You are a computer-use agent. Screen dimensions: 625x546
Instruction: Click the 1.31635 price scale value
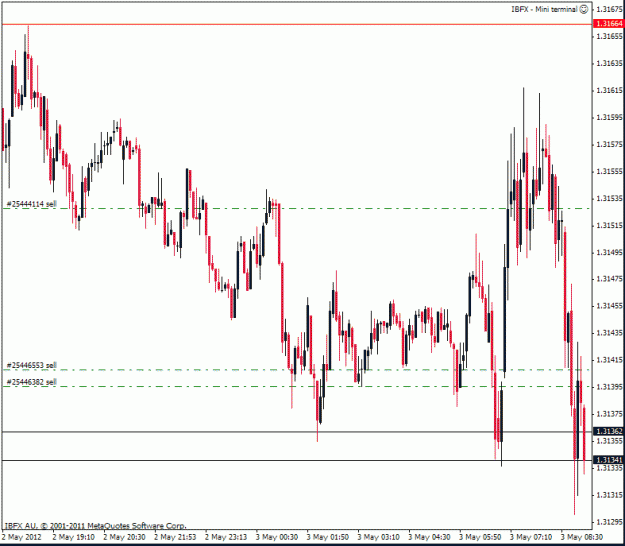click(x=609, y=63)
